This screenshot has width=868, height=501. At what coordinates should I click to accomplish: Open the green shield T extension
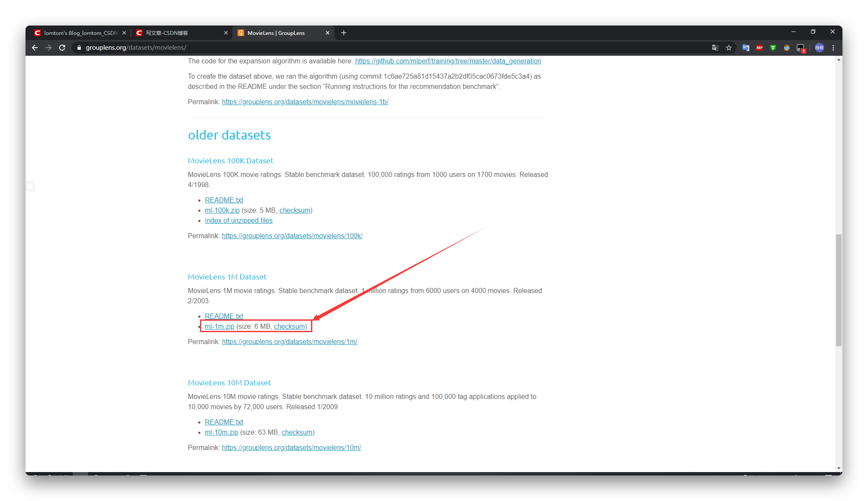point(773,48)
